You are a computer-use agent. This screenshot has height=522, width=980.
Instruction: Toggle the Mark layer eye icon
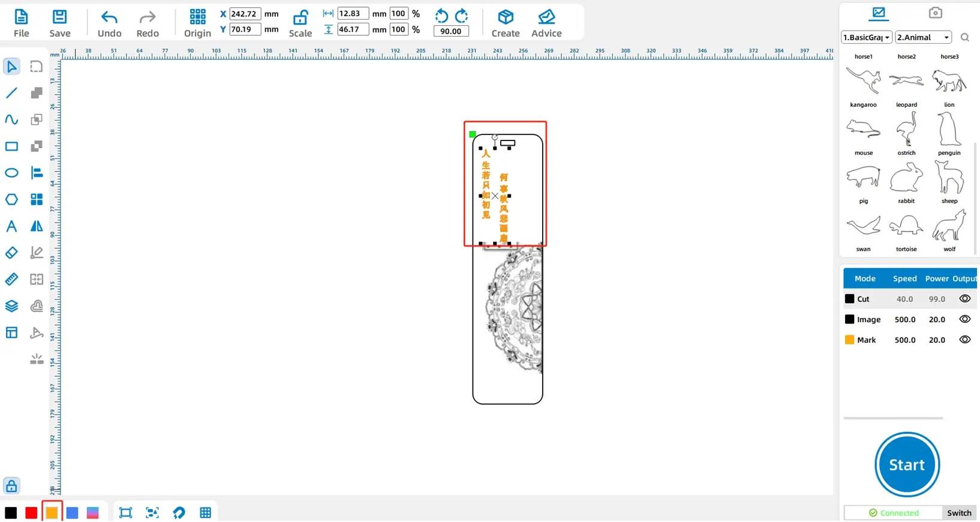964,340
